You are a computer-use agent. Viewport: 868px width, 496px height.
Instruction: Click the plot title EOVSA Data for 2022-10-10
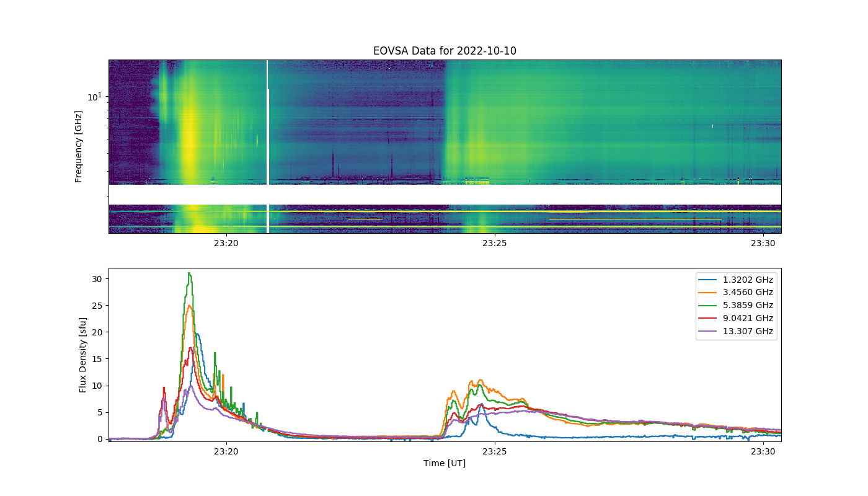tap(445, 51)
